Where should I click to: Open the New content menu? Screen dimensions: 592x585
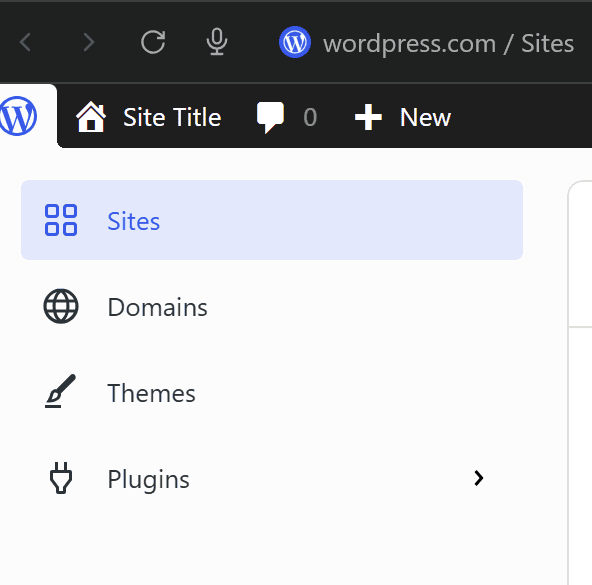[x=425, y=117]
